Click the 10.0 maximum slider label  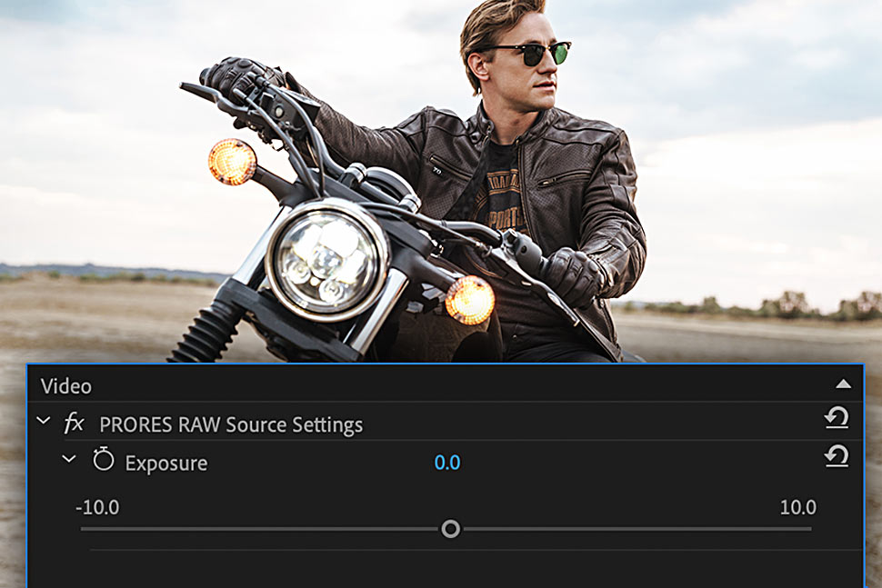point(797,507)
